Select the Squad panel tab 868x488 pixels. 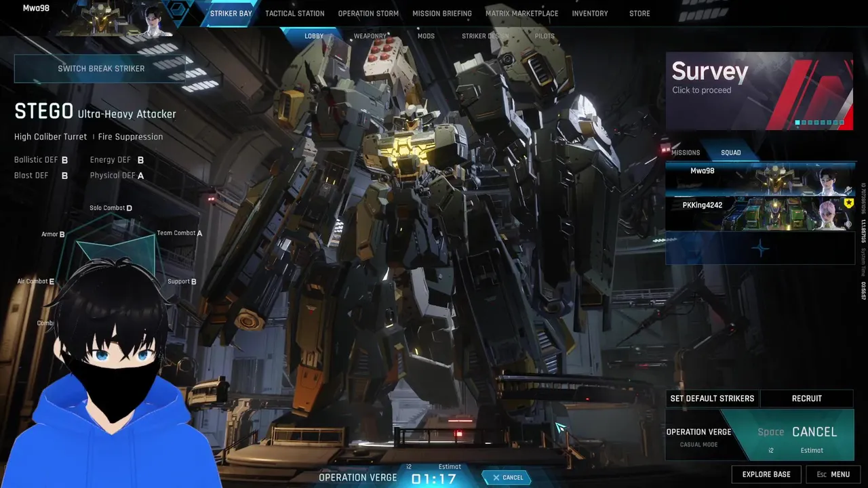(x=731, y=152)
